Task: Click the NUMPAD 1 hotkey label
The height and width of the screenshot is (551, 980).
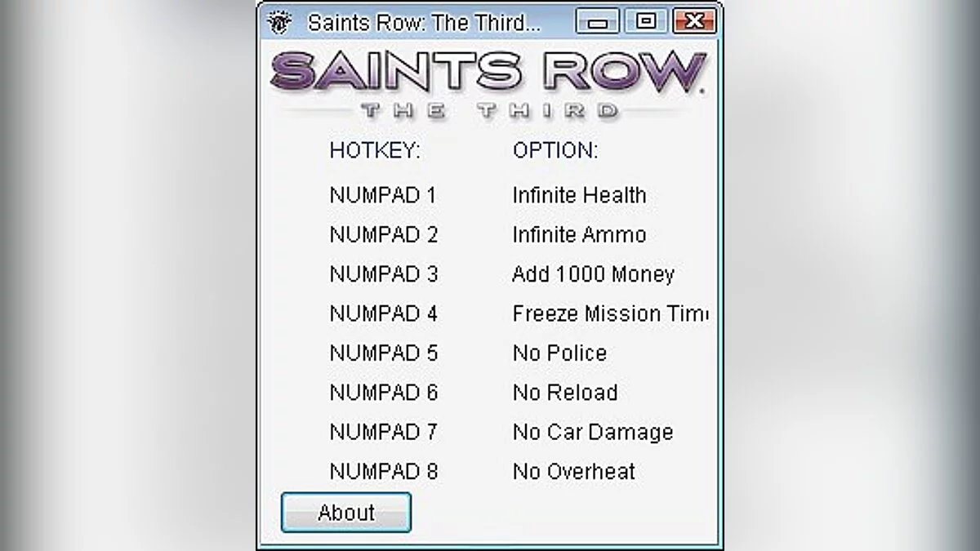Action: (384, 195)
